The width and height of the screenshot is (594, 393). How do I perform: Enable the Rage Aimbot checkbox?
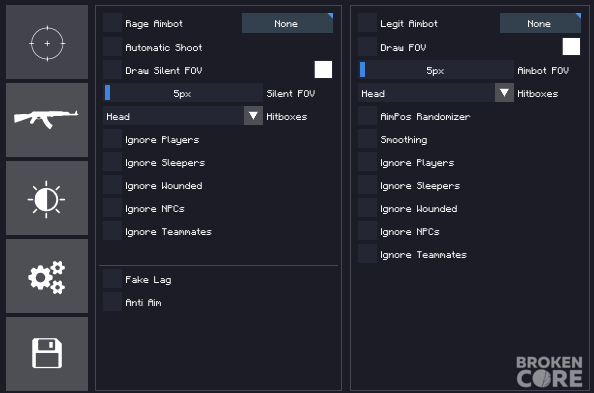tap(113, 23)
